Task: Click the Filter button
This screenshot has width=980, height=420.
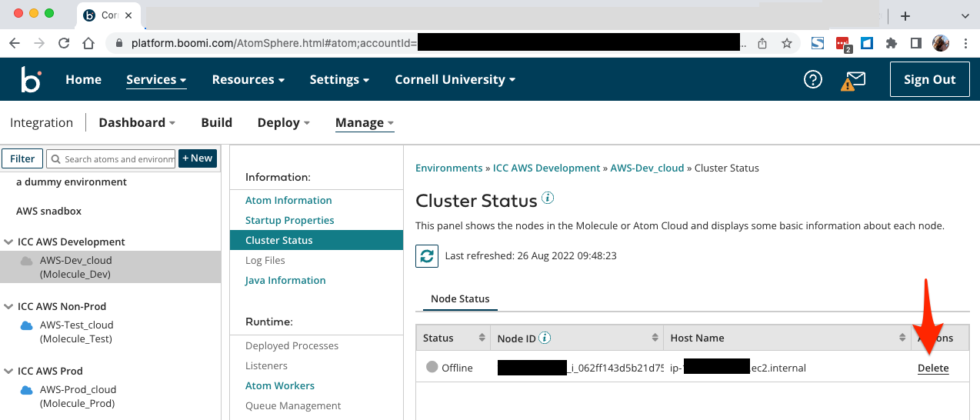Action: (x=22, y=158)
